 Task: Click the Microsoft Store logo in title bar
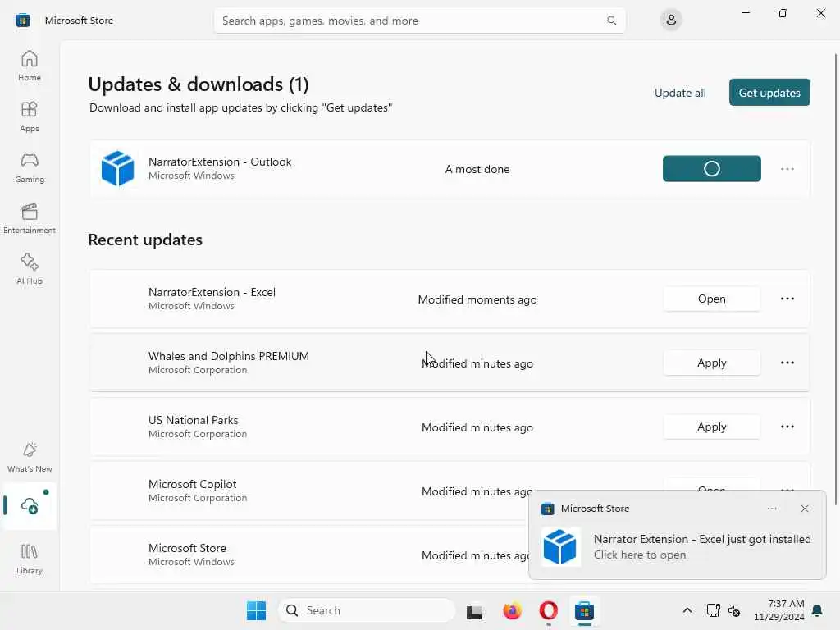(x=22, y=21)
